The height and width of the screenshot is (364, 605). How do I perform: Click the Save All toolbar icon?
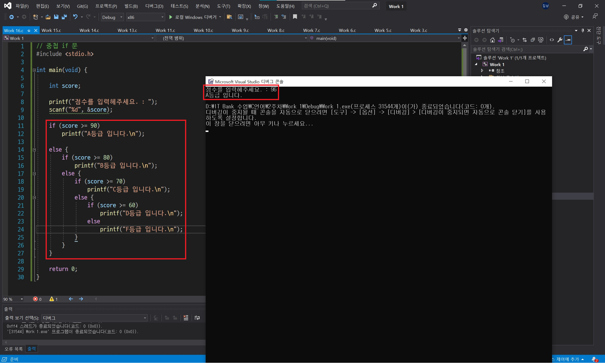64,17
